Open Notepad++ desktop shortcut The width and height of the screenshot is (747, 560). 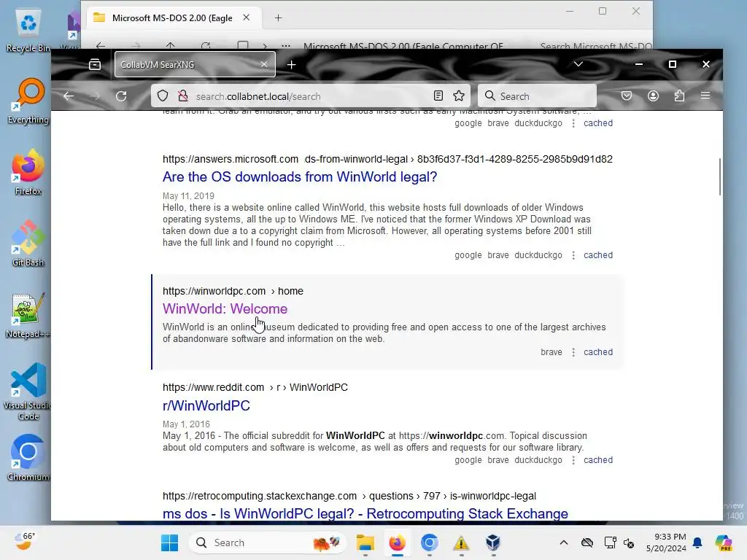(28, 315)
